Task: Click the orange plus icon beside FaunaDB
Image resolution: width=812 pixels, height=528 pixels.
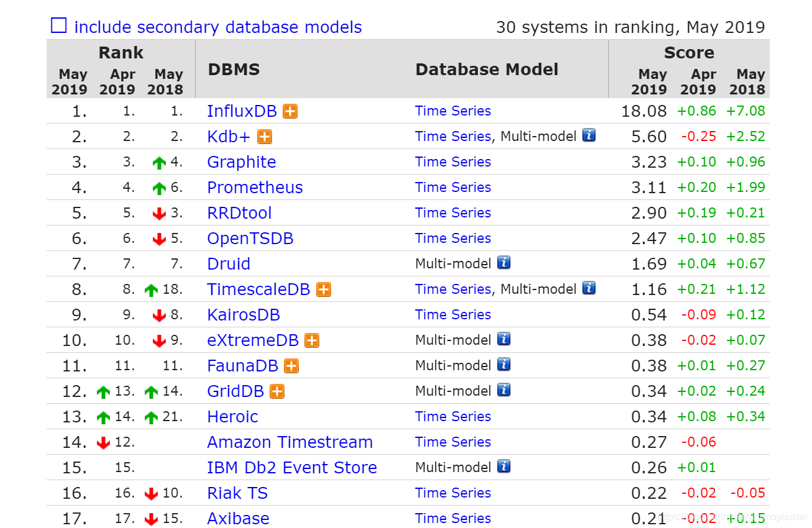Action: (x=291, y=366)
